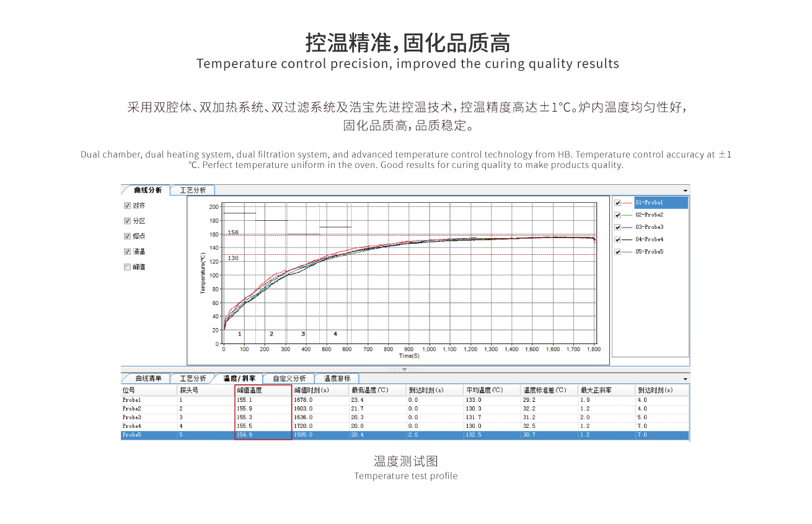The width and height of the screenshot is (812, 524).
Task: Uncheck the 04-Probe4 curve checkbox
Action: coord(617,239)
